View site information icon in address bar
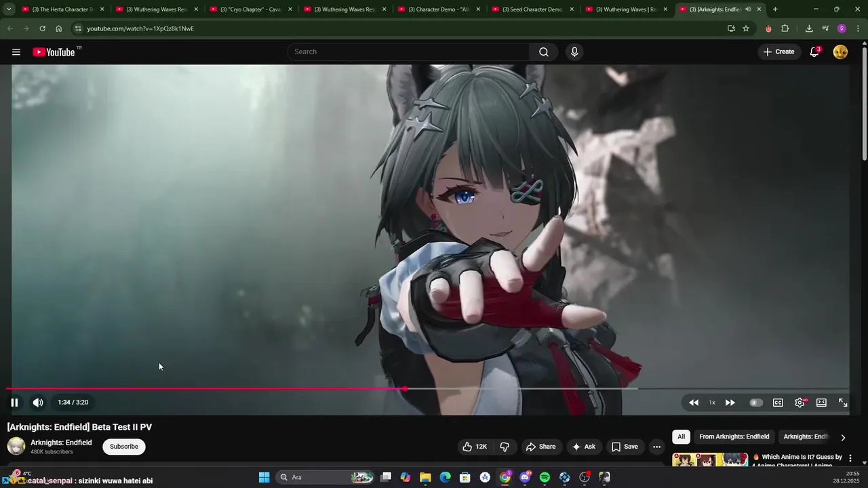Image resolution: width=868 pixels, height=488 pixels. [x=78, y=28]
